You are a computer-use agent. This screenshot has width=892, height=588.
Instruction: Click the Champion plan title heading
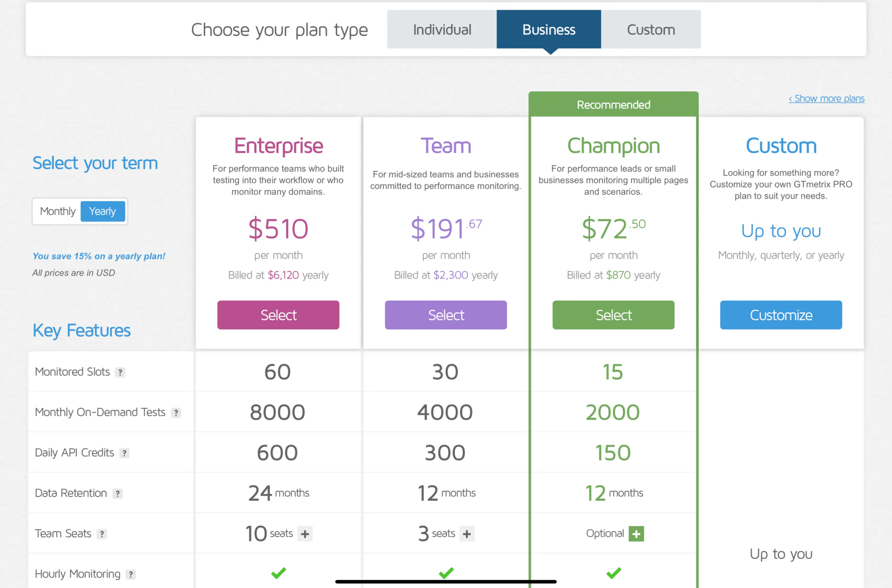tap(613, 146)
